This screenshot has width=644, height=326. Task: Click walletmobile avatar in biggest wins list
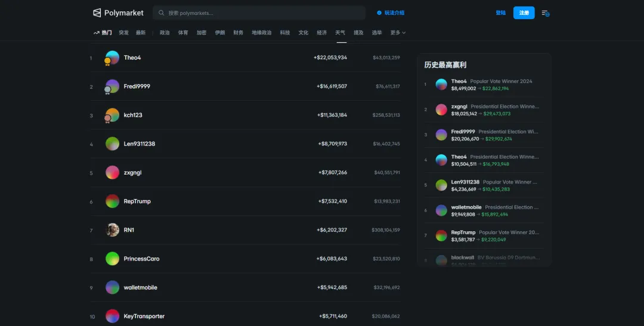[x=441, y=210]
